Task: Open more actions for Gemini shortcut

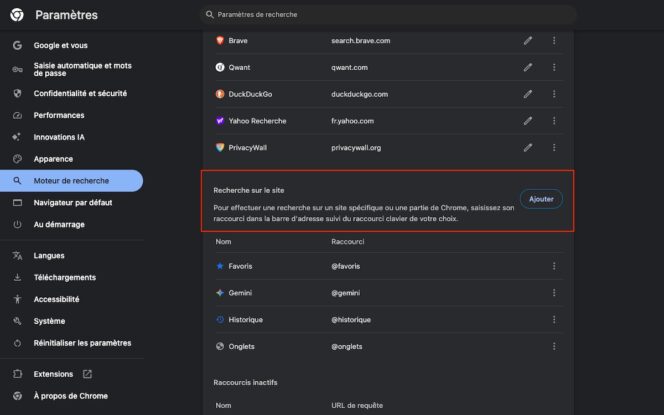Action: [x=554, y=293]
